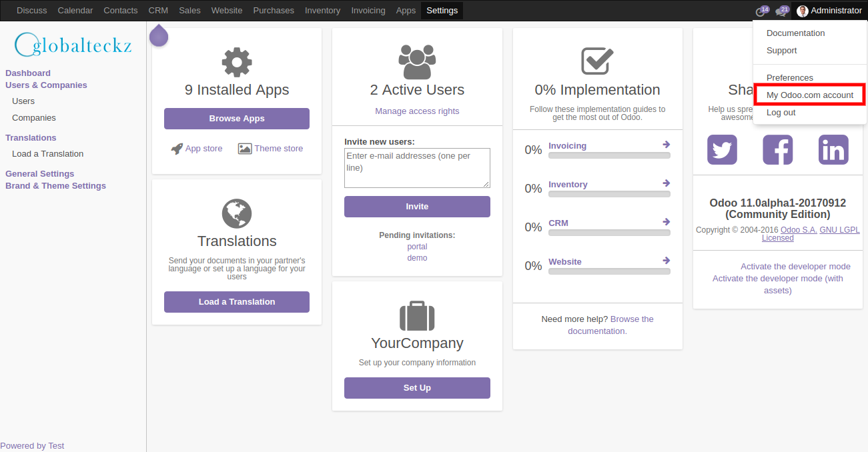Open the Website menu
This screenshot has height=452, width=868.
tap(227, 11)
